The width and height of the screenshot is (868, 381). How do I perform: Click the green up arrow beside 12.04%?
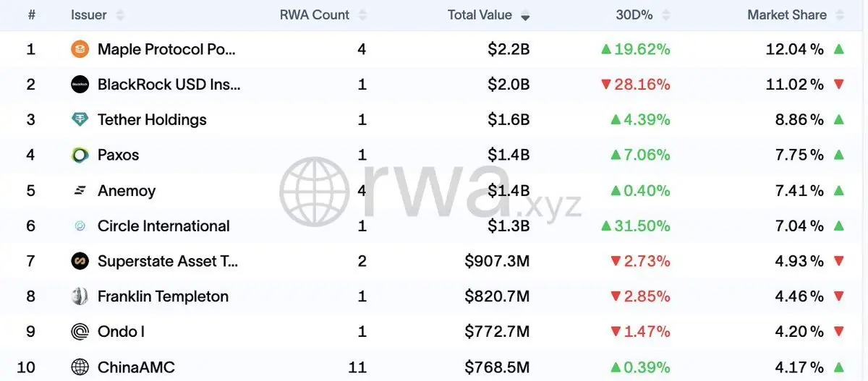[838, 49]
